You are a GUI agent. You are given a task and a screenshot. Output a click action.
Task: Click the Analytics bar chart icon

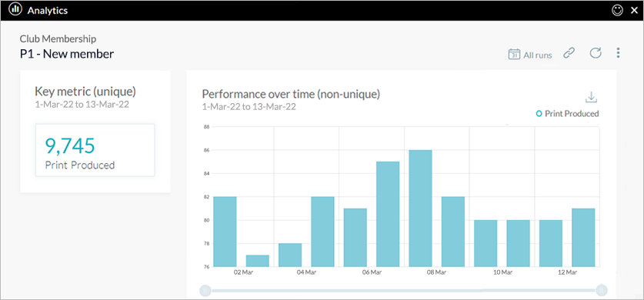15,10
